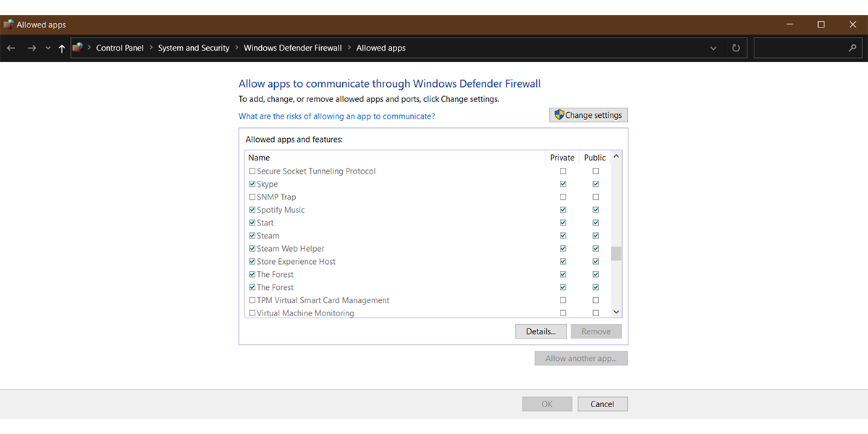Click the search magnifier icon

(x=852, y=48)
